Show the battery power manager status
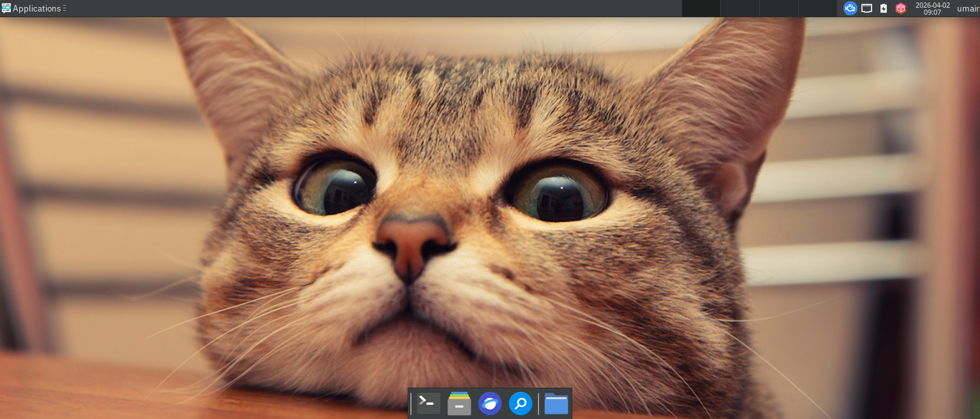 [884, 8]
